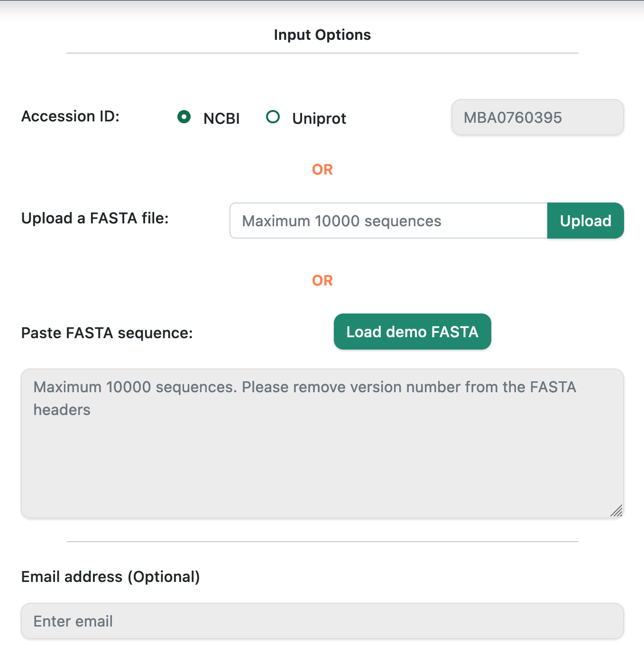Click the Input Options heading

pos(322,35)
